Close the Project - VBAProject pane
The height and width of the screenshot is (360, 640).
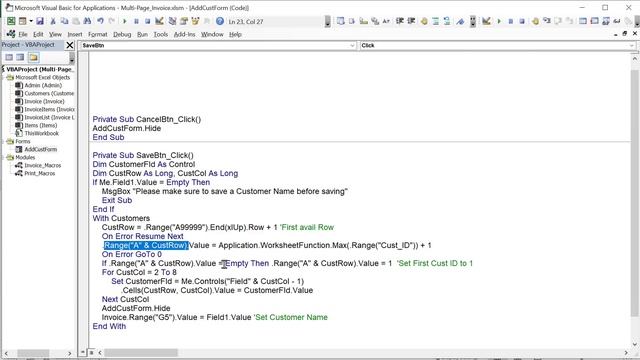click(70, 45)
